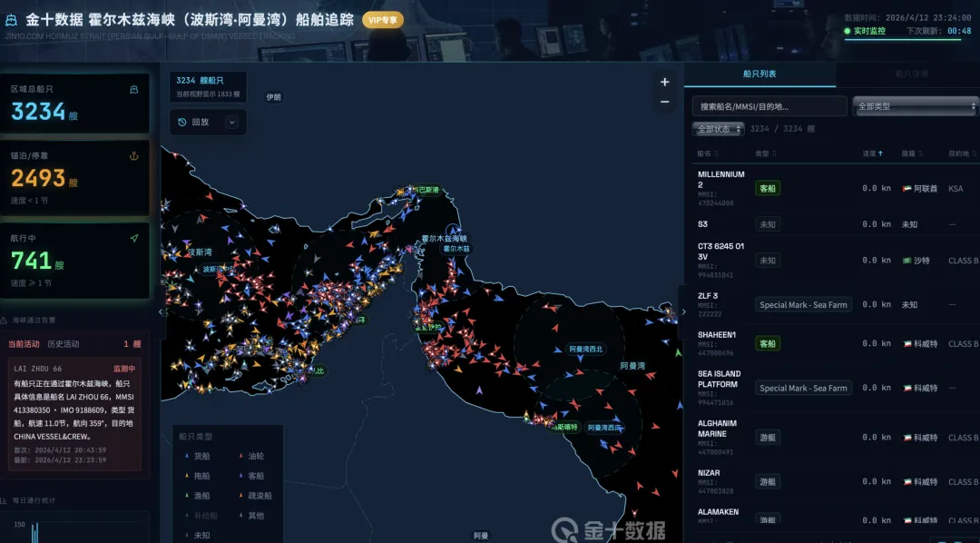This screenshot has width=980, height=543.
Task: Click the navigation arrow icon on 航行中 card
Action: coord(133,237)
